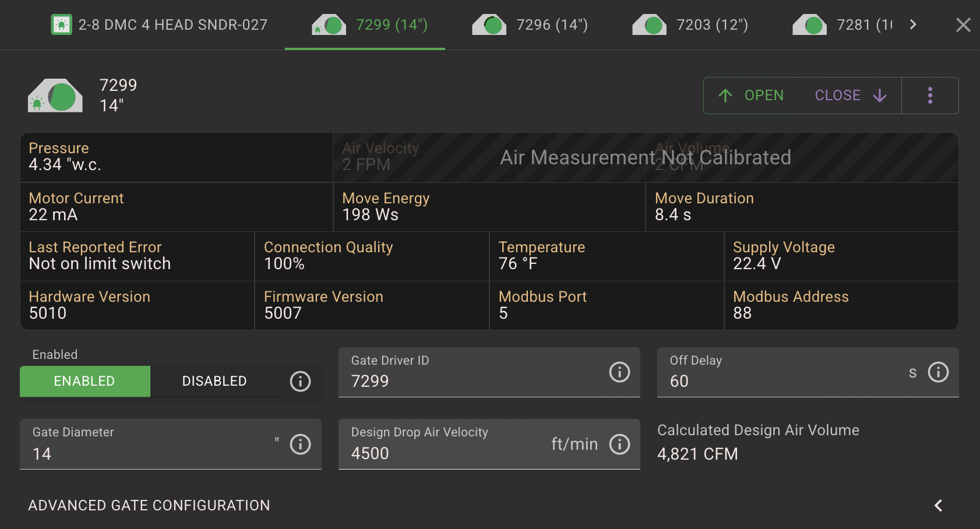Click the Temperature 76 °F cell
Viewport: 980px width, 529px height.
607,256
